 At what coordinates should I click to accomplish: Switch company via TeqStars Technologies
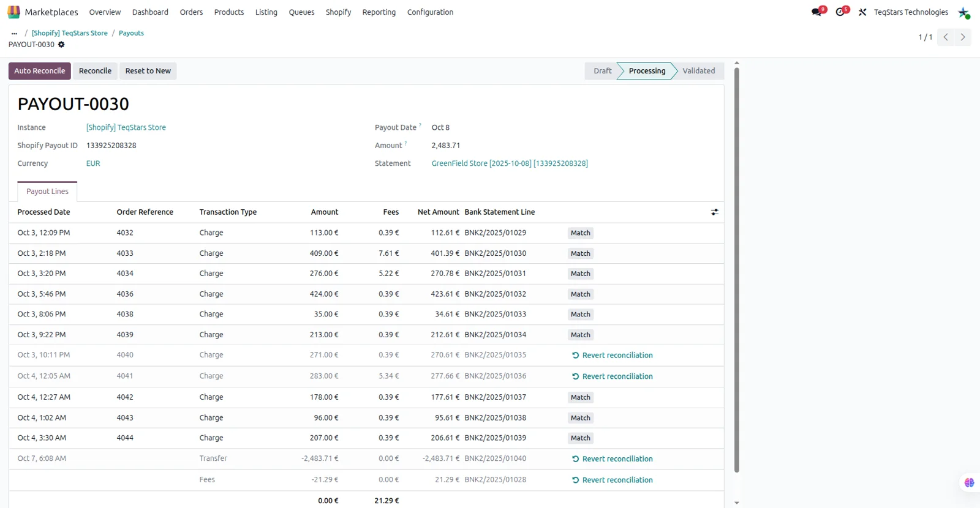point(911,12)
